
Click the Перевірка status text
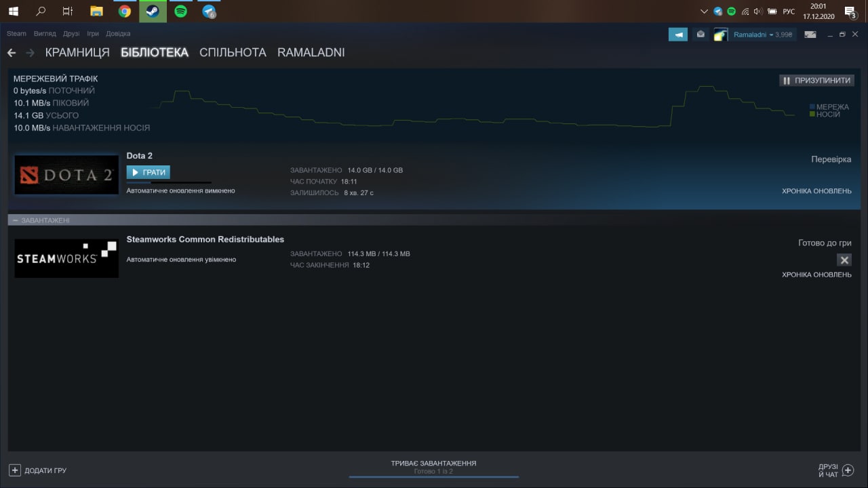pyautogui.click(x=831, y=159)
